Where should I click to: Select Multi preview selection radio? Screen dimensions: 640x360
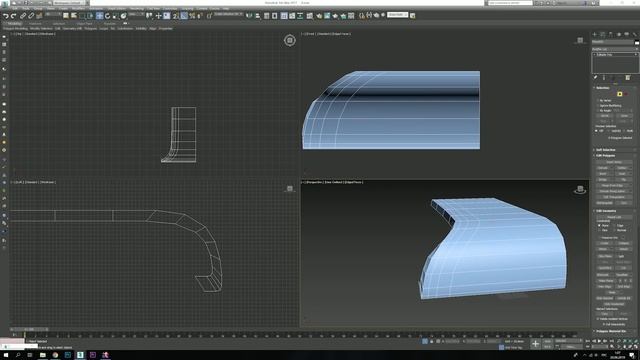[625, 131]
